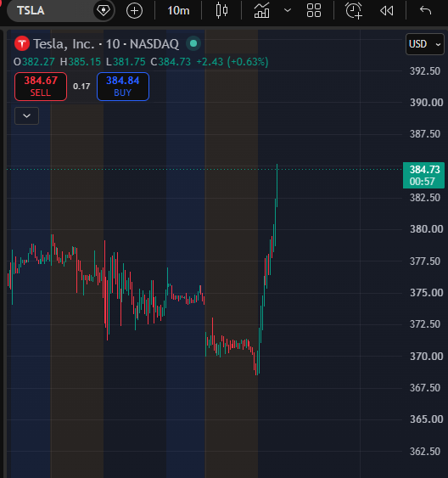The height and width of the screenshot is (478, 448).
Task: Click the 380.00 price scale label
Action: tap(427, 229)
